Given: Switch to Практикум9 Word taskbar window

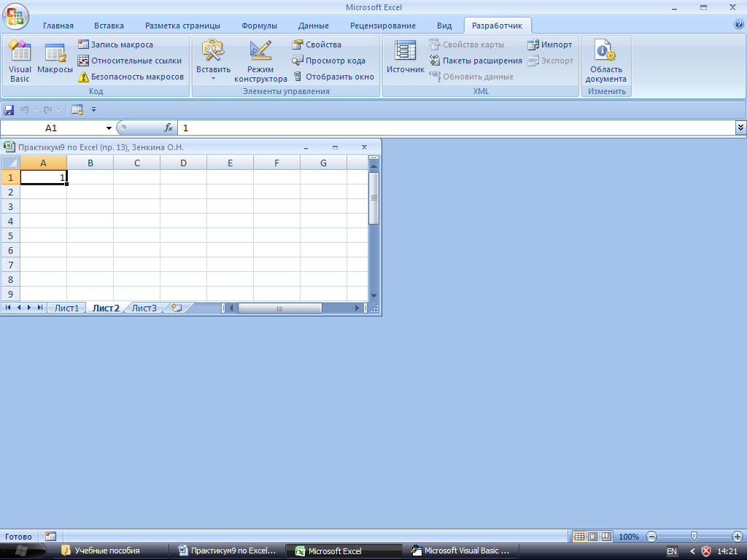Looking at the screenshot, I should tap(228, 551).
